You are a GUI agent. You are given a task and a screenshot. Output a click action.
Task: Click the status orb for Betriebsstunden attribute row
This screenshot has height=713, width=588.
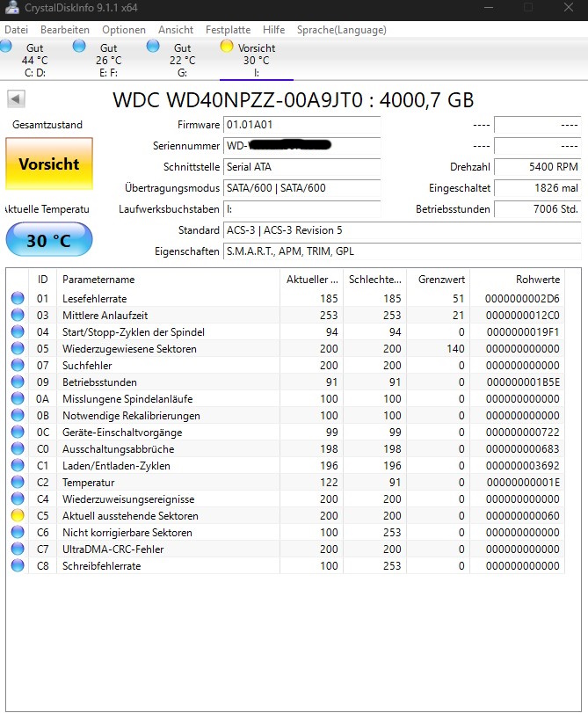point(18,382)
